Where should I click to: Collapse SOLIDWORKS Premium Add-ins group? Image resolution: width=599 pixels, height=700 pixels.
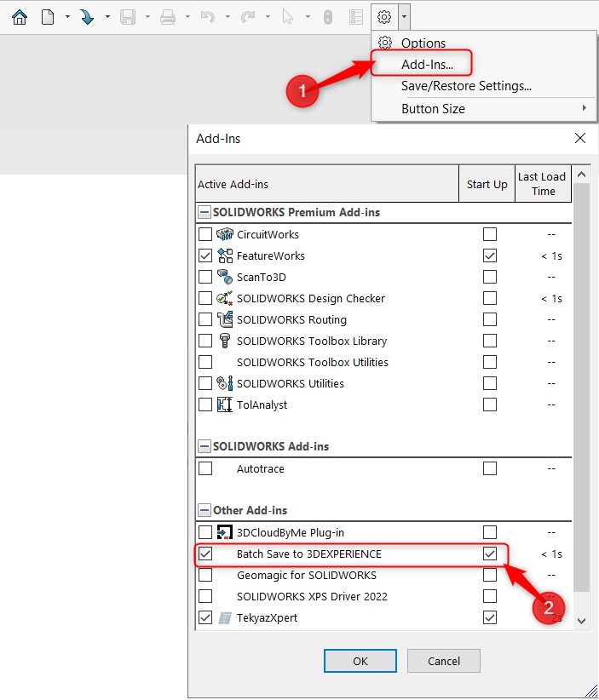pos(204,212)
